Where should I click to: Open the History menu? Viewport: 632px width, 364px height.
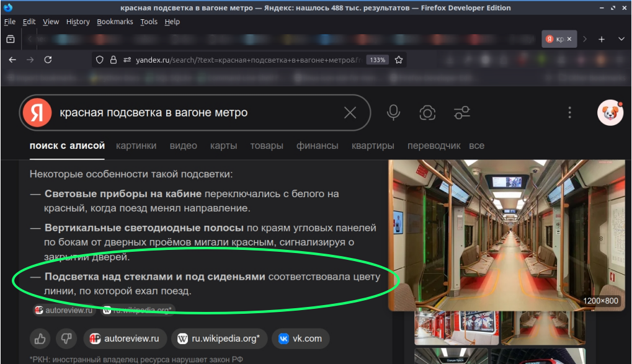coord(78,22)
